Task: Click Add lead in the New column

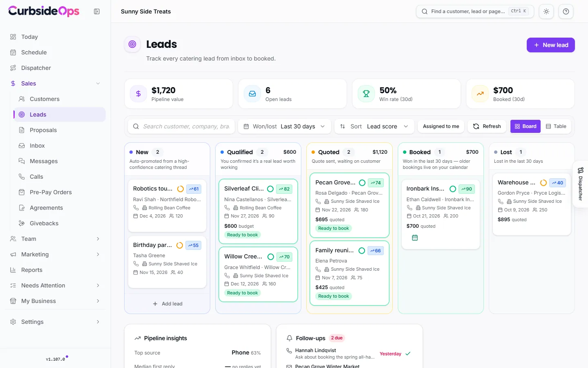Action: 167,304
